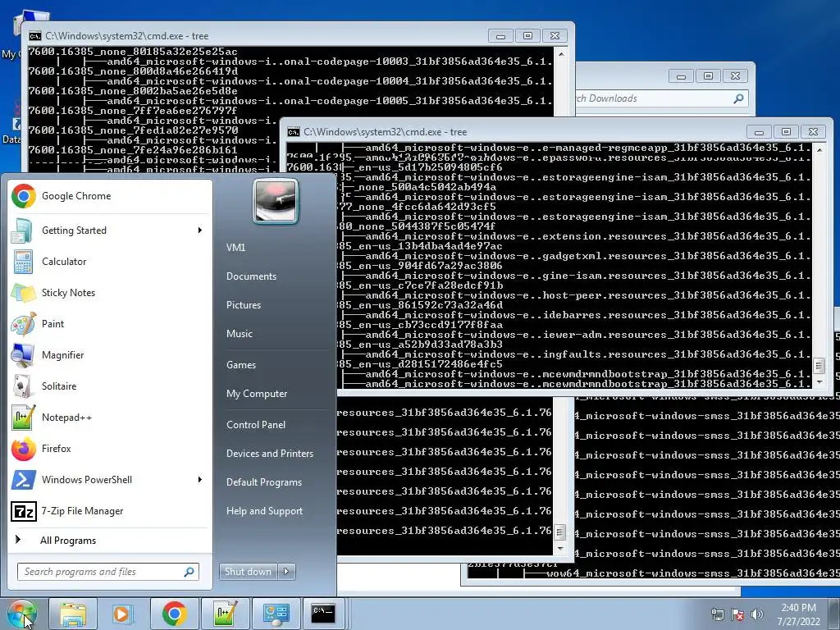840x630 pixels.
Task: Open Pictures library link
Action: click(243, 305)
